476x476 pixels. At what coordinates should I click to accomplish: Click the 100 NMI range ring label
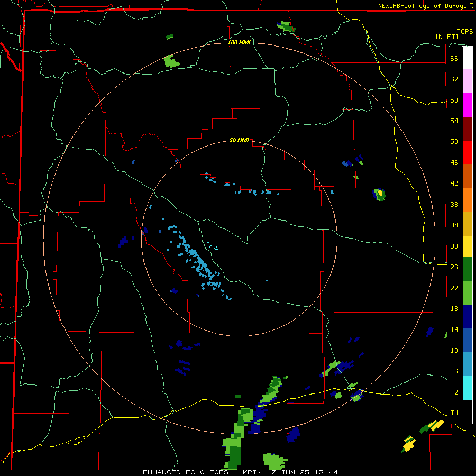pos(239,42)
